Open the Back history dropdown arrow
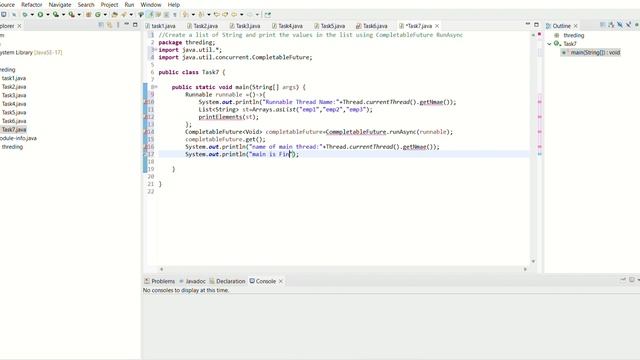Screen dimensions: 640x360 coord(242,15)
